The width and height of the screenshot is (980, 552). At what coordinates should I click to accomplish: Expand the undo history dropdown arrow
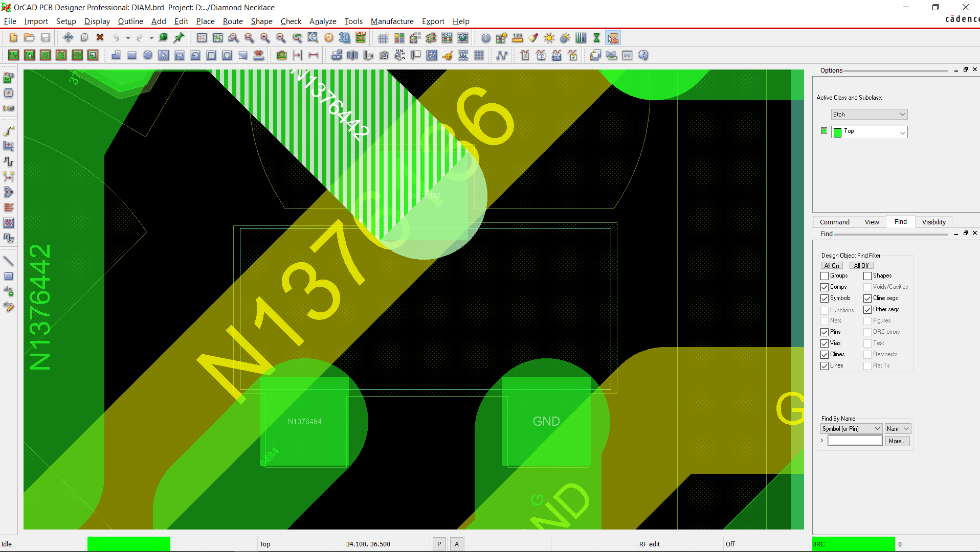[128, 38]
